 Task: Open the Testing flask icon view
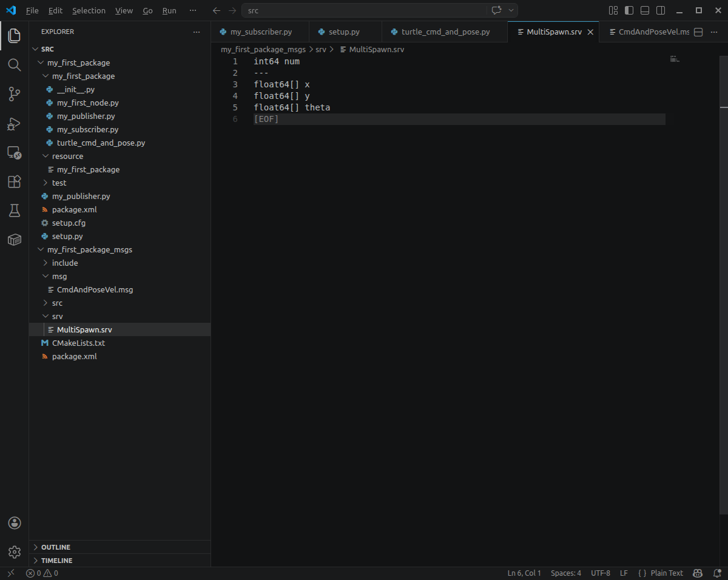click(x=14, y=211)
